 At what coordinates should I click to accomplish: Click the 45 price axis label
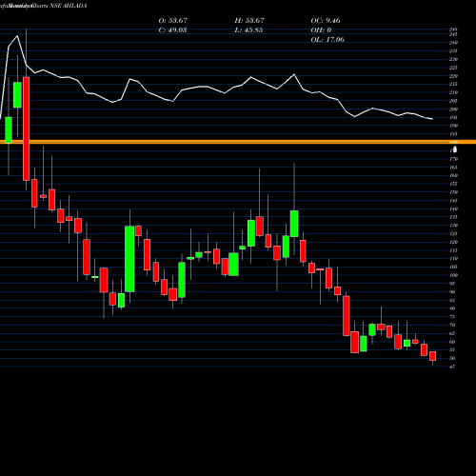coord(452,367)
